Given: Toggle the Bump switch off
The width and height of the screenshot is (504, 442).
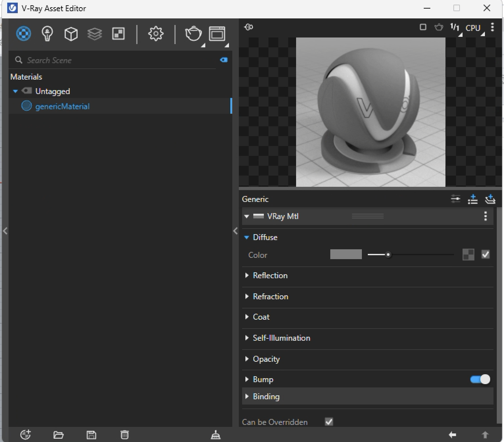Looking at the screenshot, I should [x=480, y=379].
